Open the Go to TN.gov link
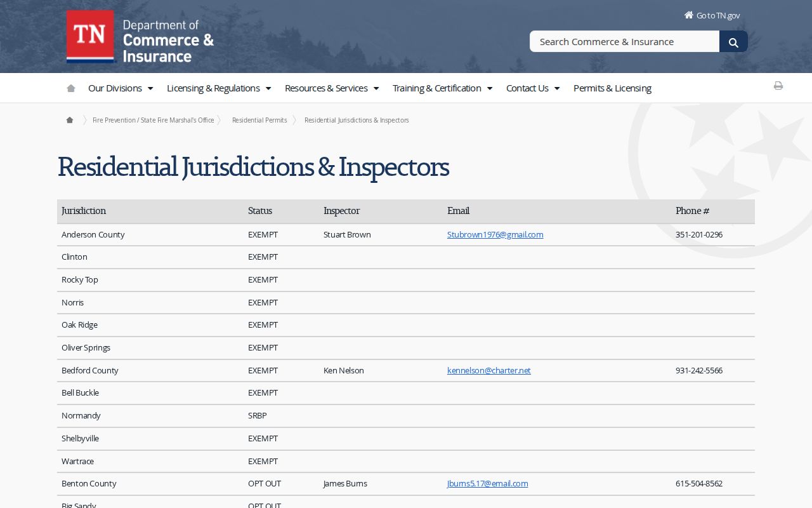812x508 pixels. click(718, 15)
